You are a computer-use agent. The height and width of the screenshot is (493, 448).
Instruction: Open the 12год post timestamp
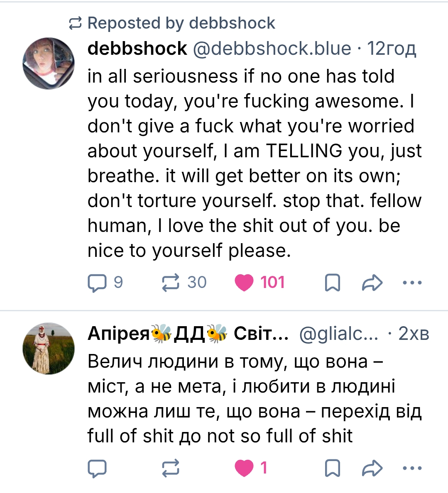pyautogui.click(x=392, y=49)
